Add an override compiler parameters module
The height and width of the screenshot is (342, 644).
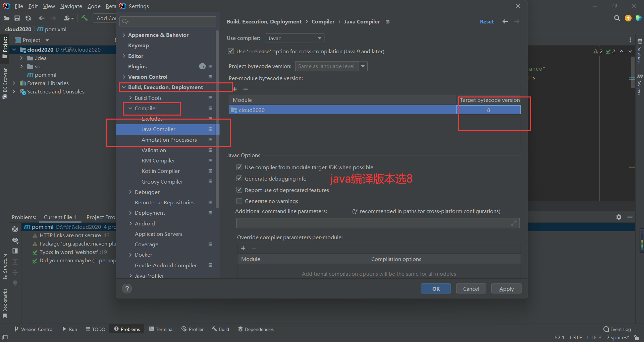pyautogui.click(x=243, y=248)
